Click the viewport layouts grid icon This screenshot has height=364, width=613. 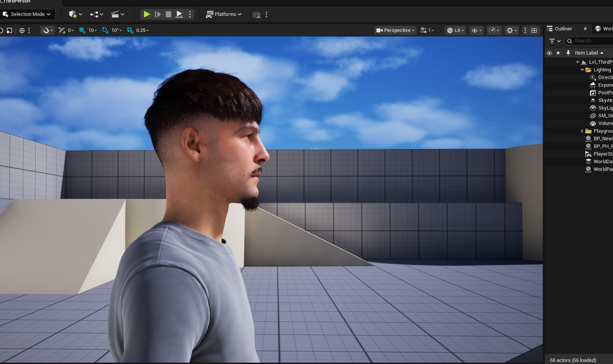point(534,30)
